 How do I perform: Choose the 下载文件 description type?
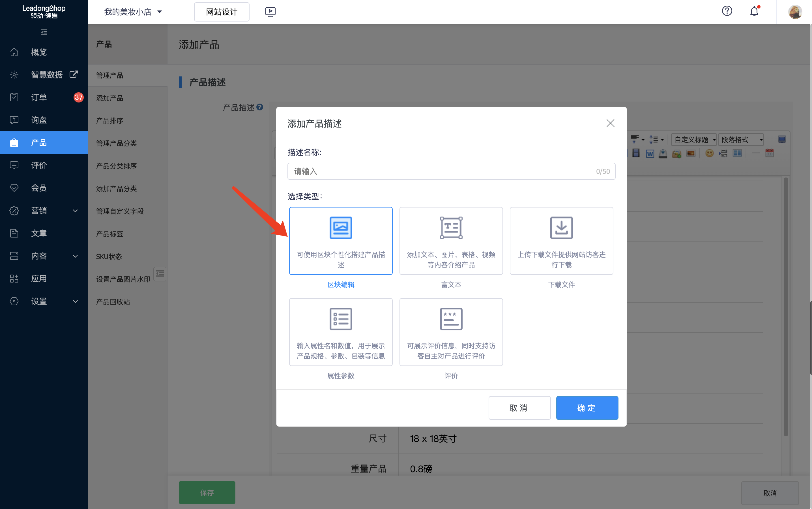tap(561, 240)
